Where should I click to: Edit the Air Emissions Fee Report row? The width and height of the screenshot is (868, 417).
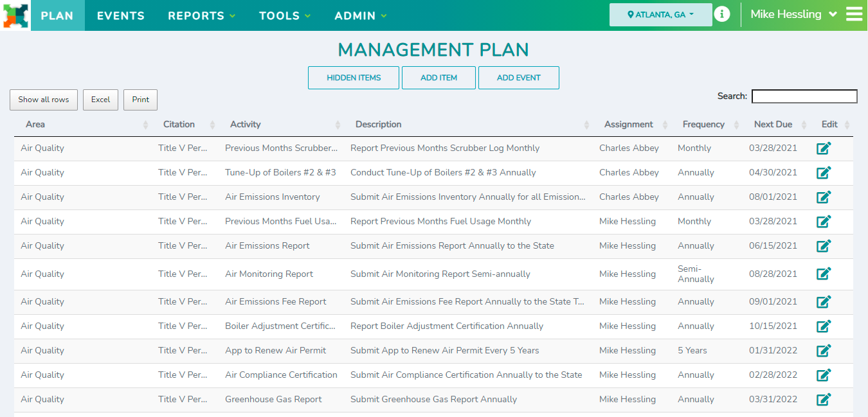824,302
